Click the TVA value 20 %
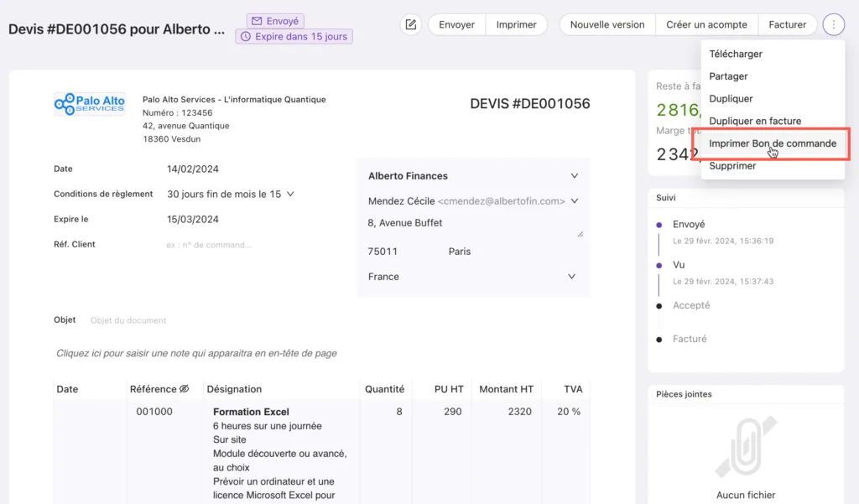This screenshot has height=504, width=859. 569,412
